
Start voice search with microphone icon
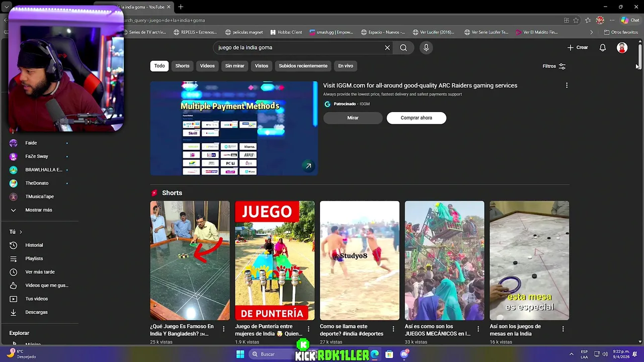pyautogui.click(x=426, y=48)
